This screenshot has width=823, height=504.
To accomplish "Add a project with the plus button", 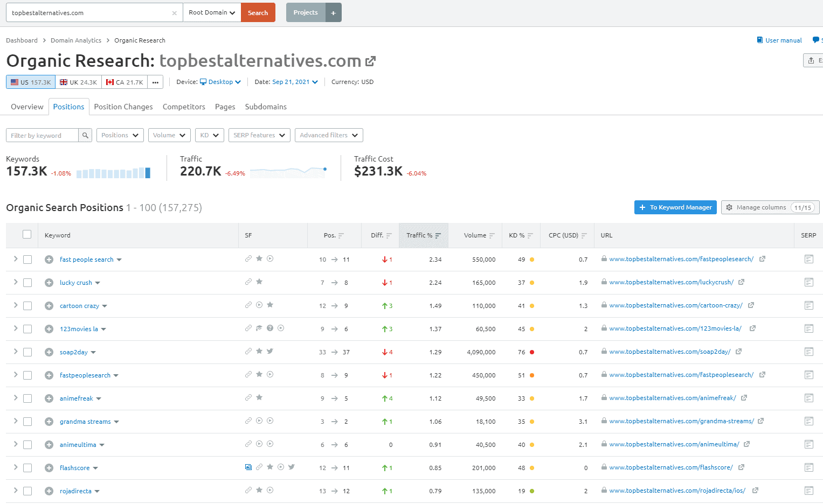I will (333, 12).
